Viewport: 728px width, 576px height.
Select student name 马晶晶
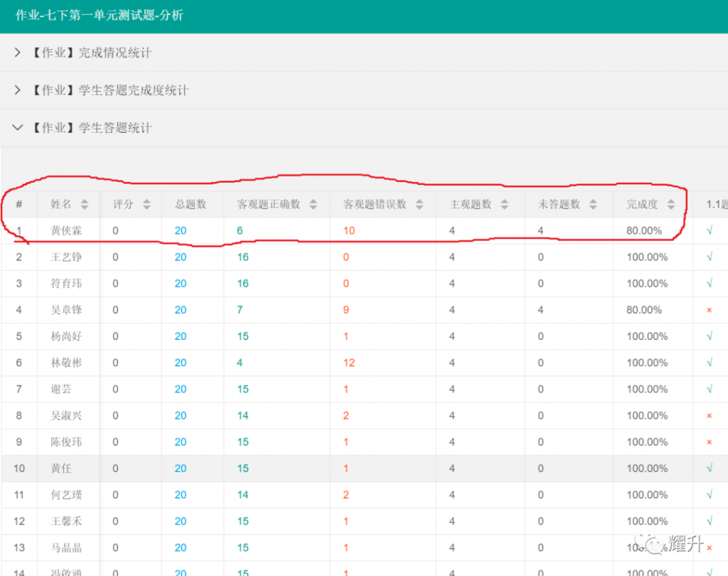(x=66, y=548)
